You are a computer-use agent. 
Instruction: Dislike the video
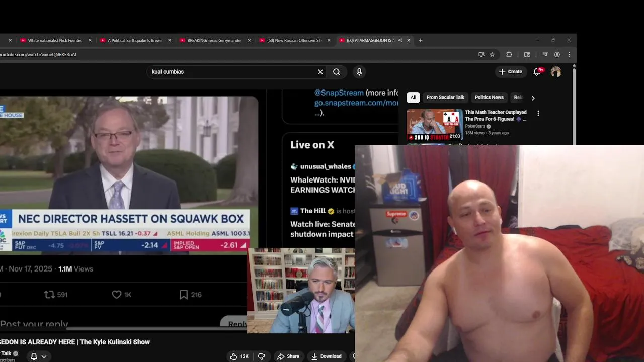262,356
